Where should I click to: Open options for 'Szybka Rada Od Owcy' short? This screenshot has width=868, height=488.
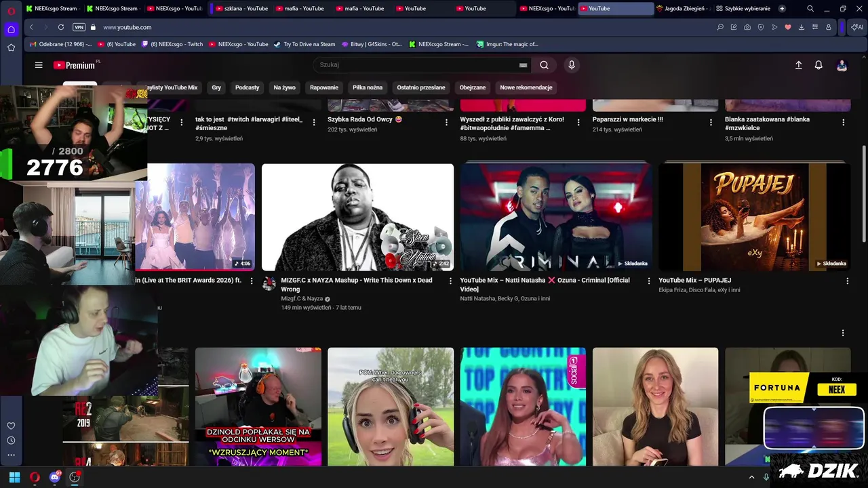point(446,123)
